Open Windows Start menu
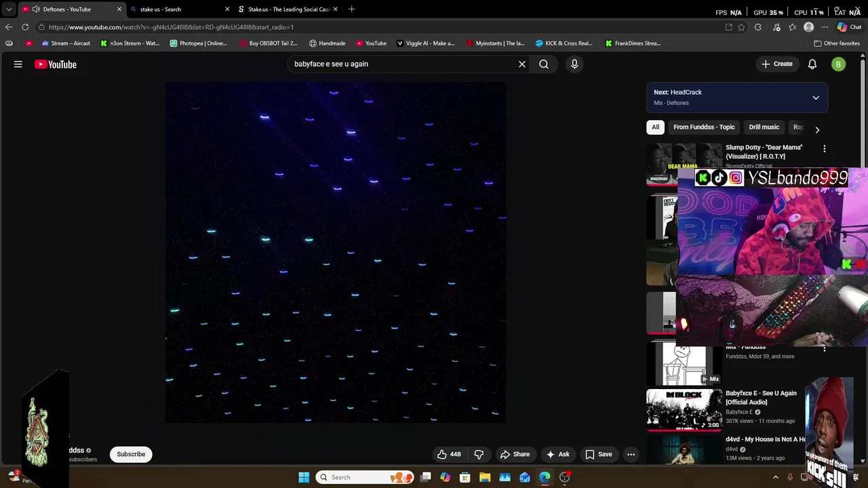Viewport: 868px width, 488px height. click(x=304, y=477)
